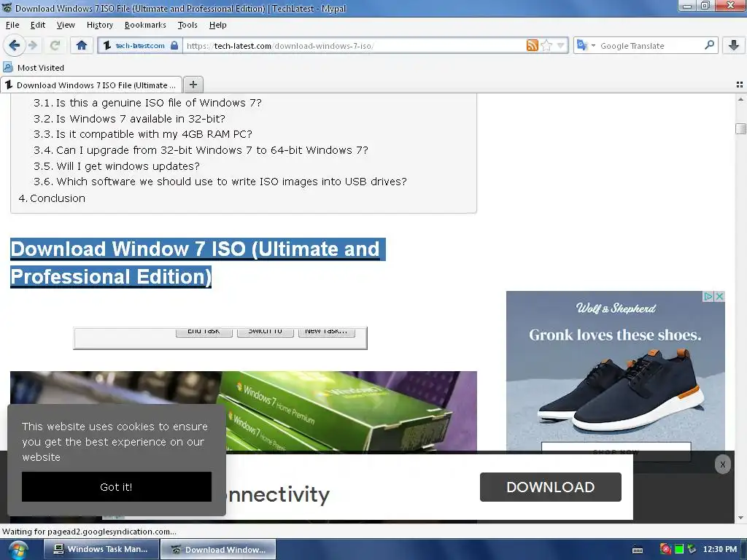Open the downloads arrow button
Viewport: 747px width, 560px height.
[734, 45]
